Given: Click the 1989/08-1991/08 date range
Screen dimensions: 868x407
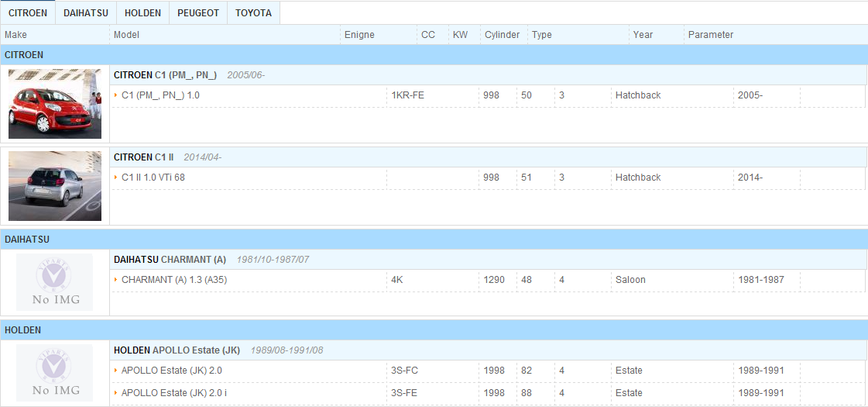Looking at the screenshot, I should [x=286, y=350].
